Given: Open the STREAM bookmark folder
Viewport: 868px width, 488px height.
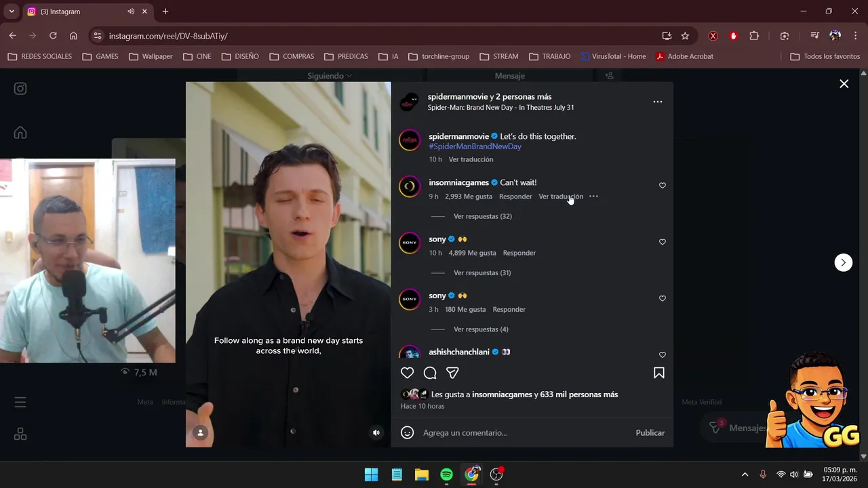Looking at the screenshot, I should (498, 56).
